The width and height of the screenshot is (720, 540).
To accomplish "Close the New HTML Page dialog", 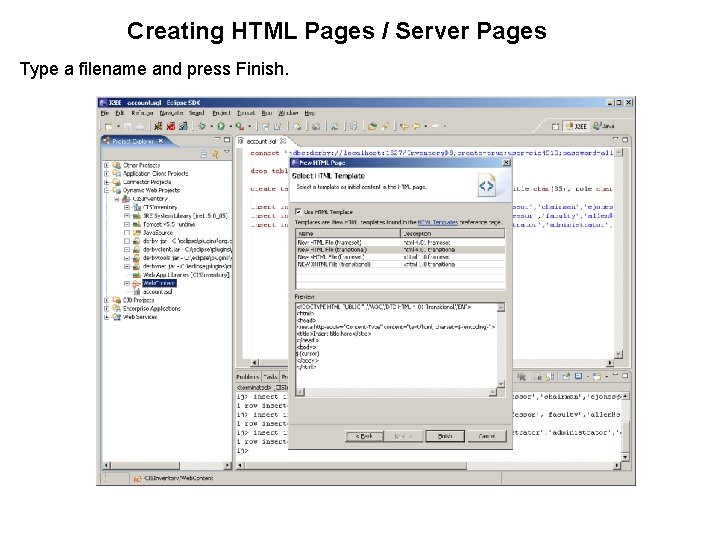I will (506, 163).
